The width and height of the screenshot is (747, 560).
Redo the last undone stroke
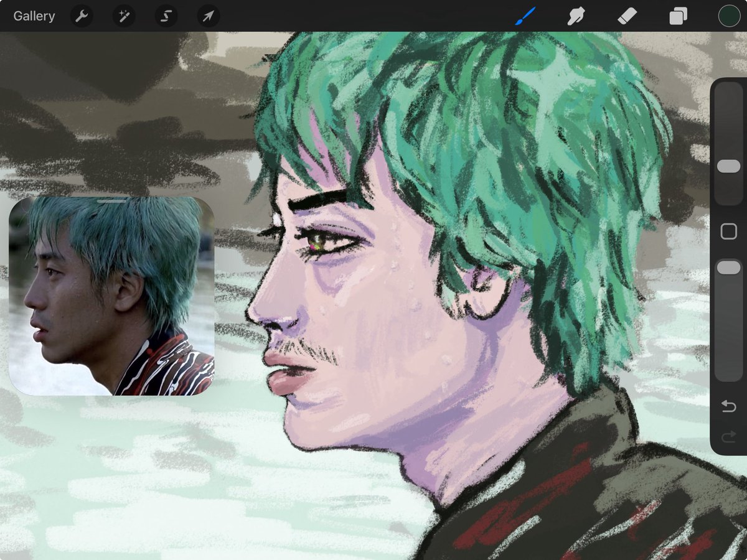(x=729, y=438)
